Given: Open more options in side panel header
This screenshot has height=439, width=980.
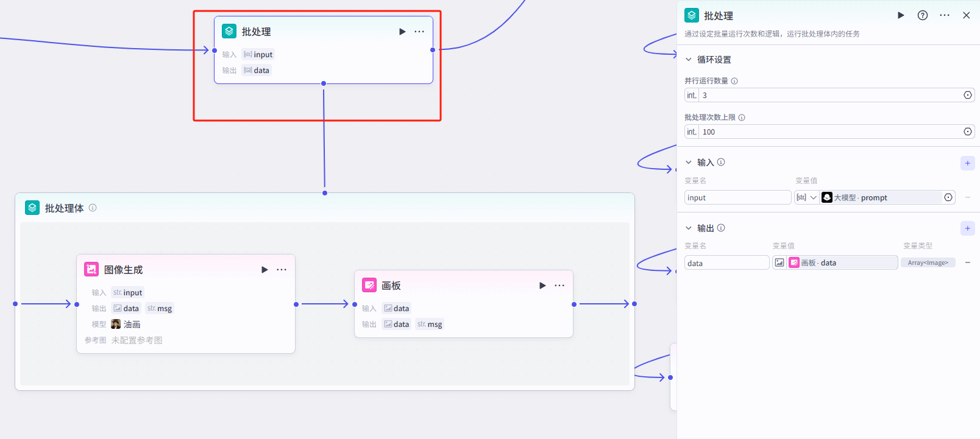Looking at the screenshot, I should (945, 15).
